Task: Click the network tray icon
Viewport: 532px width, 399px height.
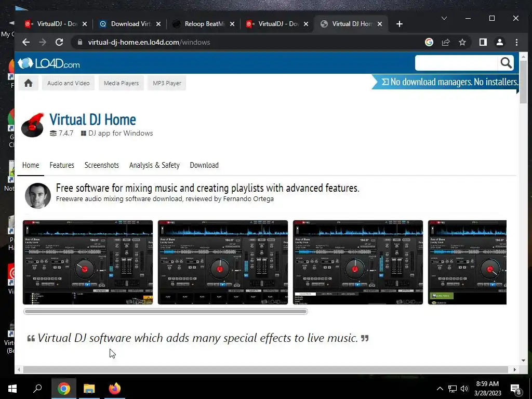Action: pos(453,389)
